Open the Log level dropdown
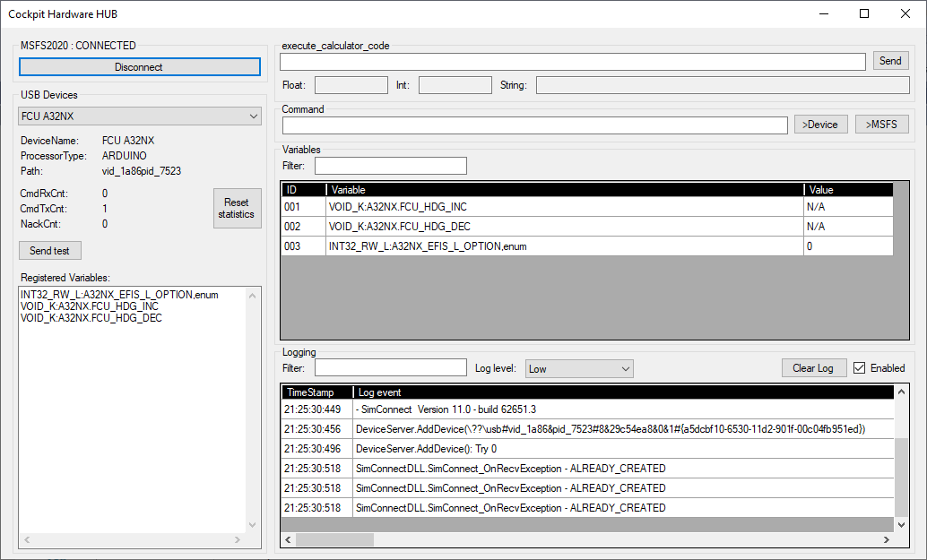Viewport: 927px width, 560px height. pyautogui.click(x=579, y=368)
